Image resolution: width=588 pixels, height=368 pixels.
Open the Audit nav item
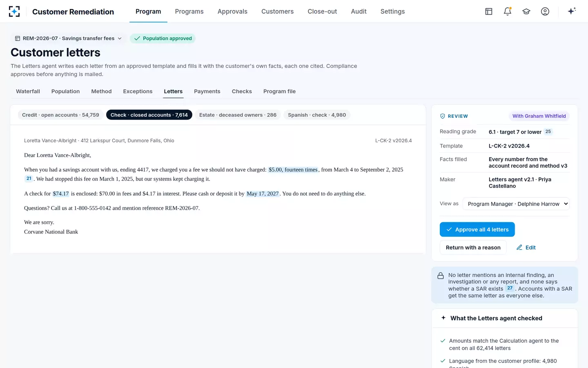coord(359,11)
